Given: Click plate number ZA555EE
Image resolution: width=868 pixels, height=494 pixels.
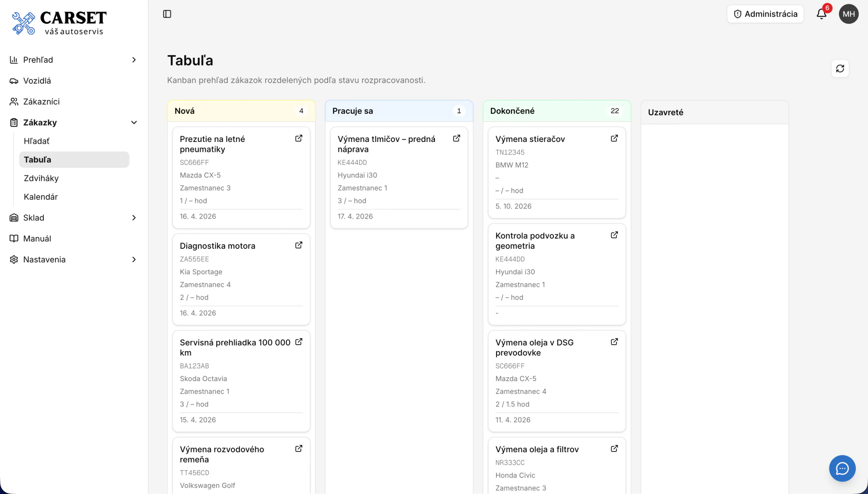Looking at the screenshot, I should pyautogui.click(x=194, y=259).
